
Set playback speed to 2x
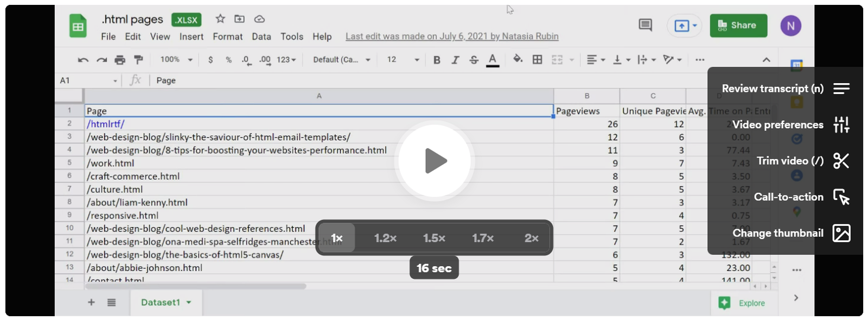[531, 238]
